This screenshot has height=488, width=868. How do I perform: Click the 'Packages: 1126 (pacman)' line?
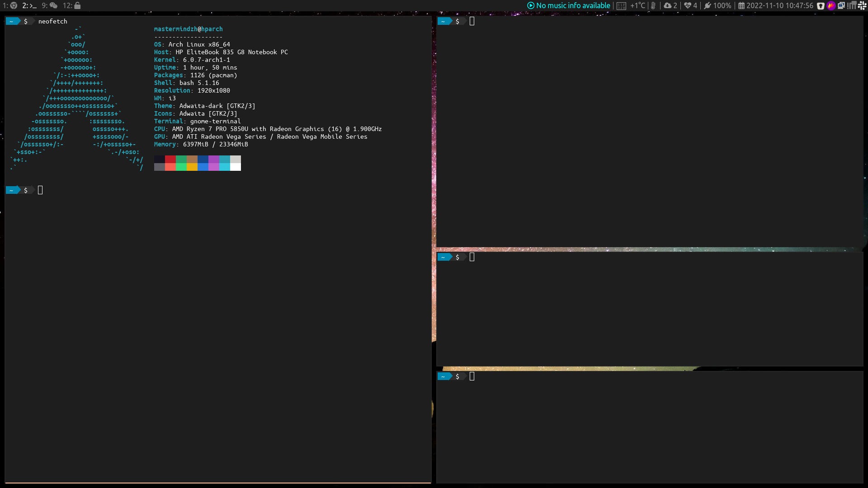pos(195,75)
